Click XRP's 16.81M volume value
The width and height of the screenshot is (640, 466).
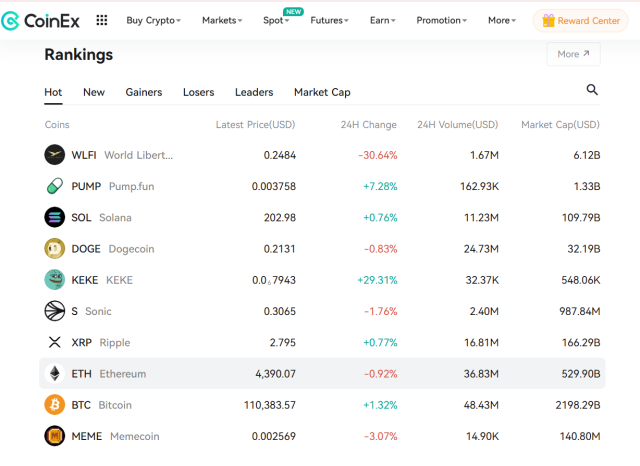(x=481, y=342)
